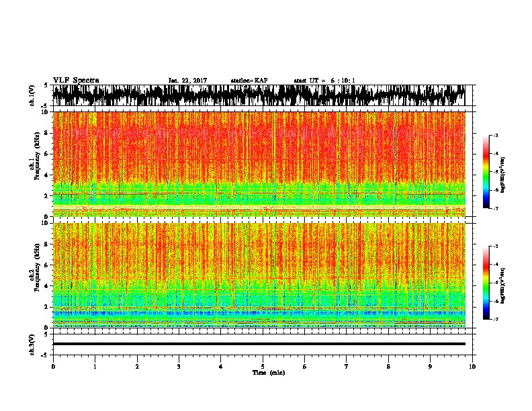Click the time axis tick label "8"
This screenshot has width=532, height=411.
click(388, 367)
